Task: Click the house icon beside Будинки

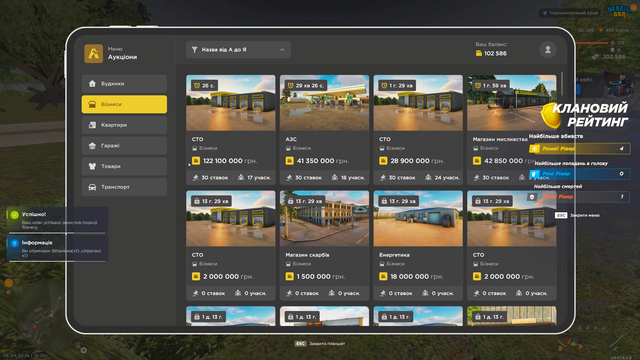Action: point(92,84)
